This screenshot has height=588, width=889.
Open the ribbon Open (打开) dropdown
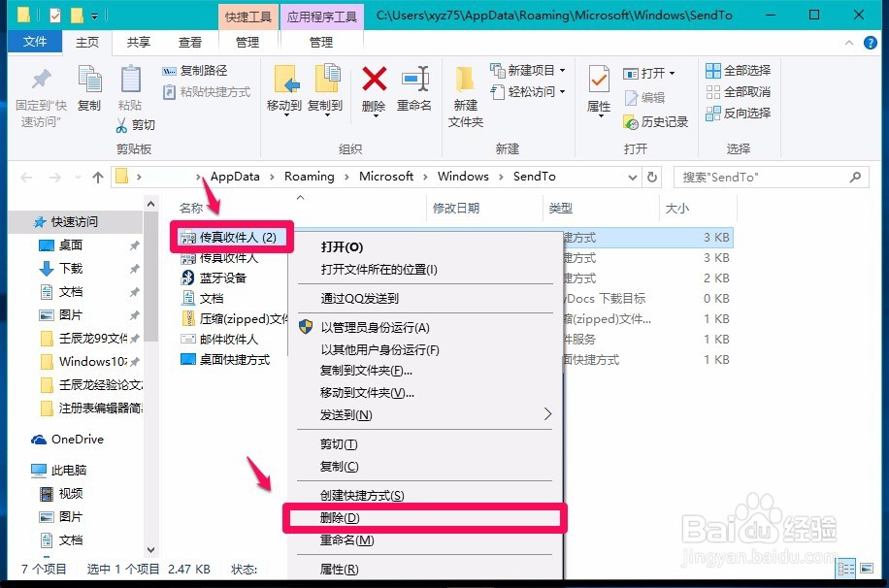649,73
